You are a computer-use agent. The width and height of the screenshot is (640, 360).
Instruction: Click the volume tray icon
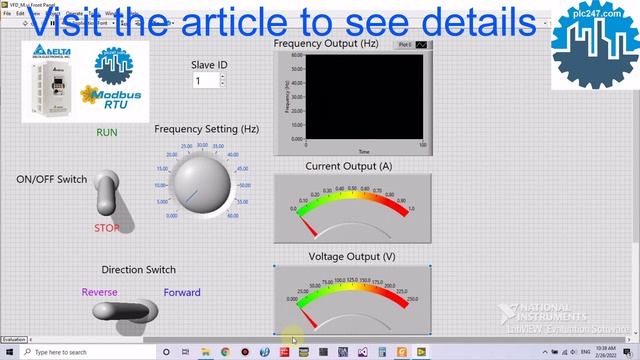click(573, 352)
